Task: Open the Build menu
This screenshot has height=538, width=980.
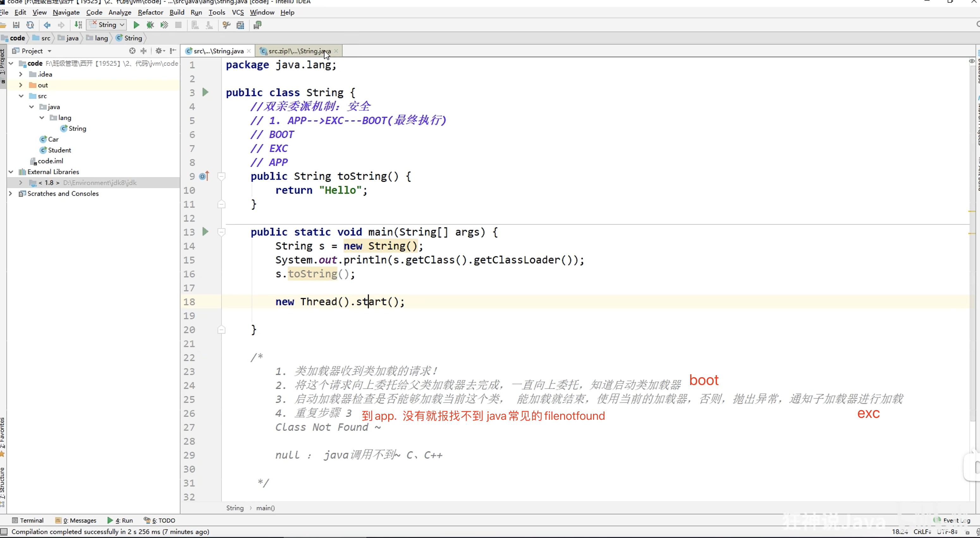Action: point(177,12)
